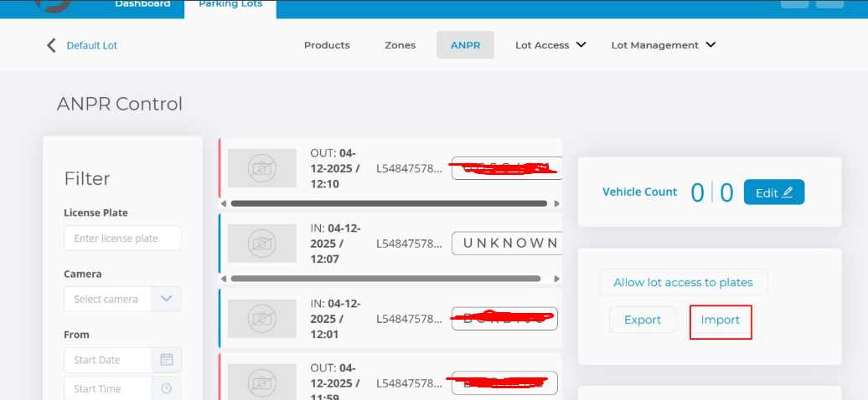
Task: Expand the Lot Management dropdown
Action: coord(663,45)
